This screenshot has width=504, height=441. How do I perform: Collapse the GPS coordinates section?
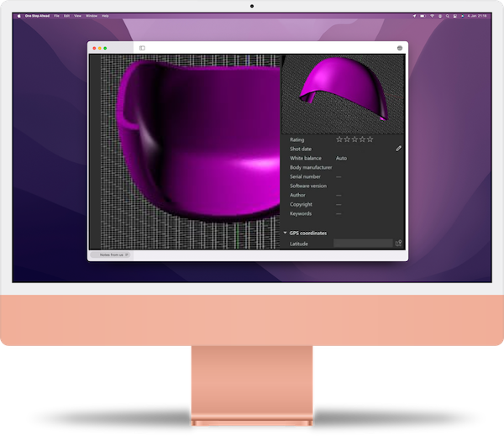[285, 233]
